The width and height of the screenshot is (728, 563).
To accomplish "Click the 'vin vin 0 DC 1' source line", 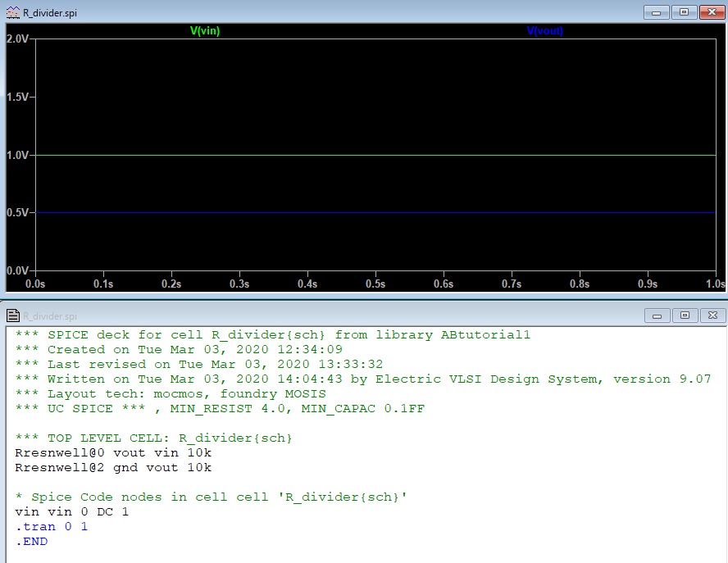I will tap(72, 511).
